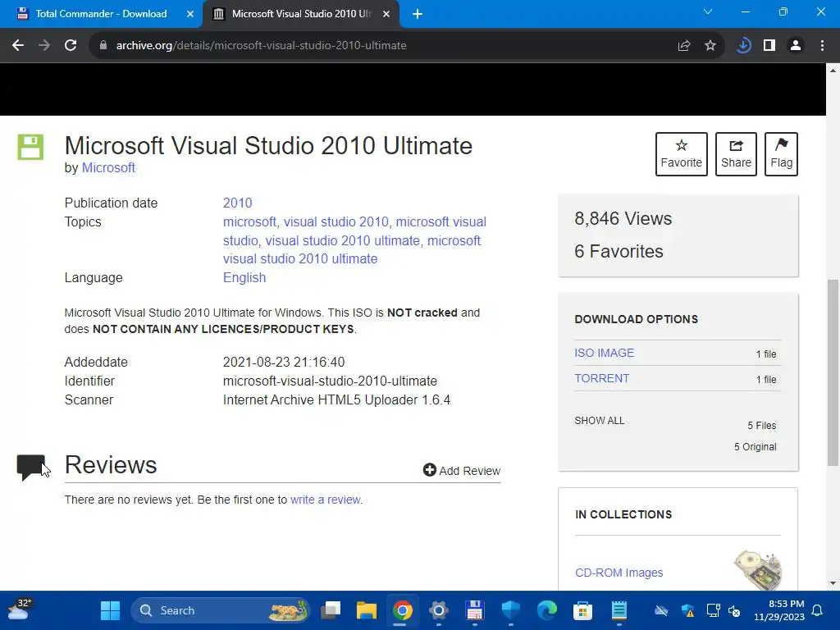Bookmark this page with star icon
Viewport: 840px width, 630px height.
pos(710,46)
